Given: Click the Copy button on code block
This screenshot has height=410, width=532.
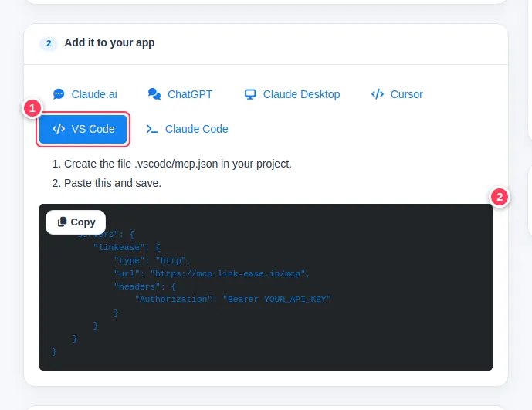Looking at the screenshot, I should (76, 222).
